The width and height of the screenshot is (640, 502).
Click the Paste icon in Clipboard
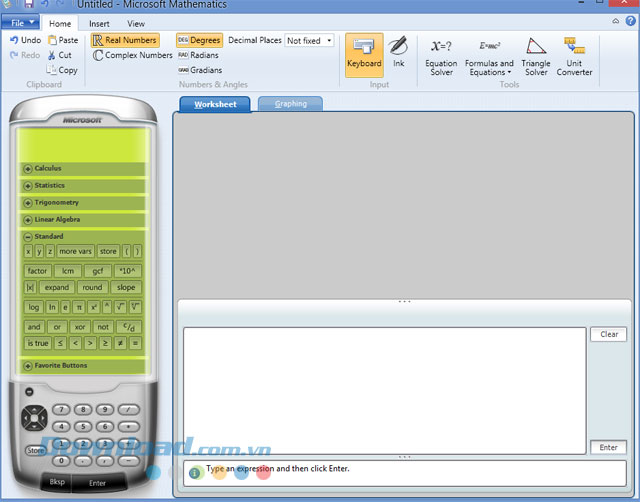coord(51,40)
